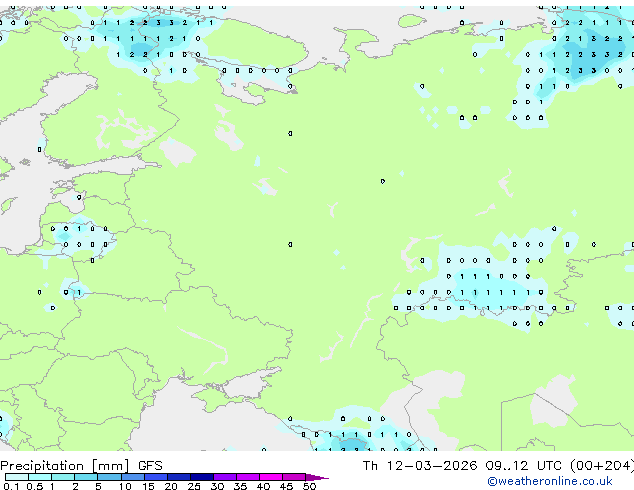Click the 1–2 mm legend color swatch

pyautogui.click(x=63, y=477)
